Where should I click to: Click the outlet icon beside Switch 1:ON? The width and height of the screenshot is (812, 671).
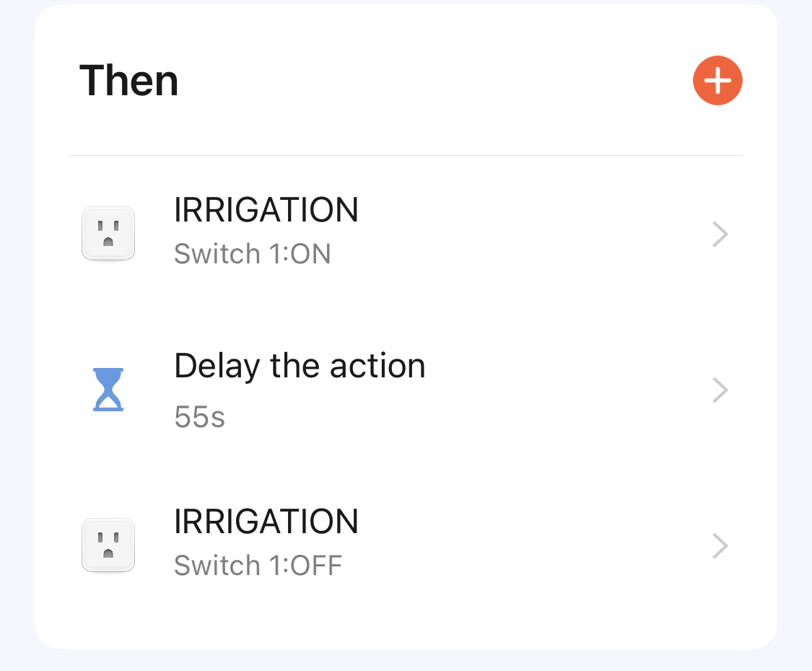point(108,234)
